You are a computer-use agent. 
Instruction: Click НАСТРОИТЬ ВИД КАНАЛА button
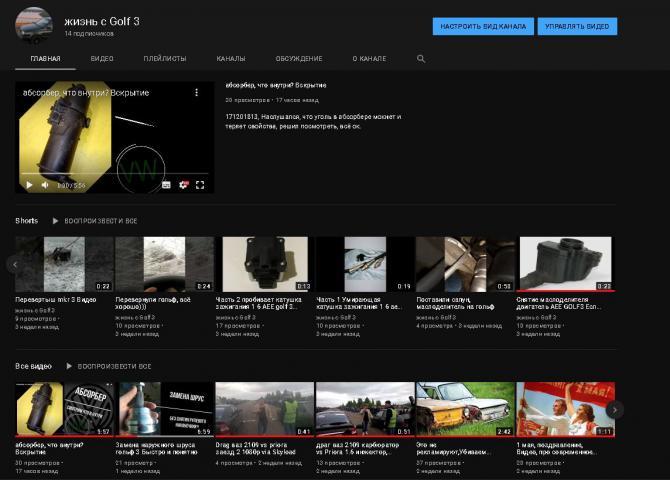click(483, 27)
